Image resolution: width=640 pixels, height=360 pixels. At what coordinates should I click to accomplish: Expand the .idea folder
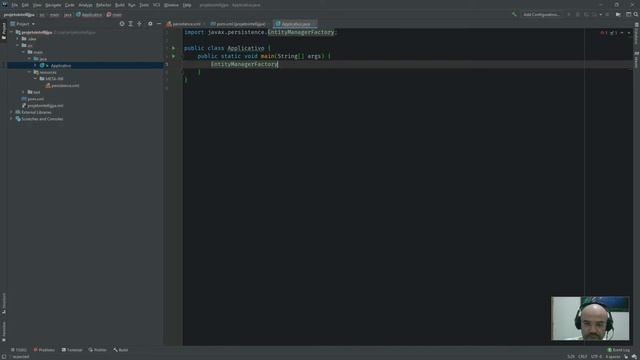pyautogui.click(x=18, y=39)
